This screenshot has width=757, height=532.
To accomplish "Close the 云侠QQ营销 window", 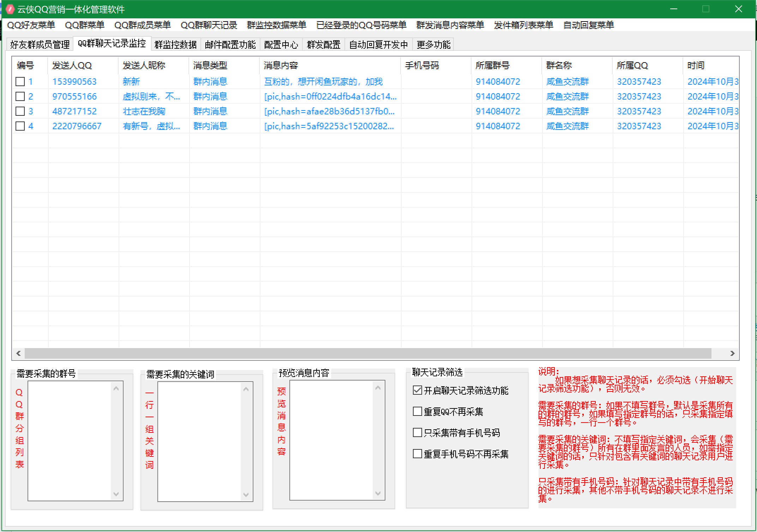I will 739,9.
